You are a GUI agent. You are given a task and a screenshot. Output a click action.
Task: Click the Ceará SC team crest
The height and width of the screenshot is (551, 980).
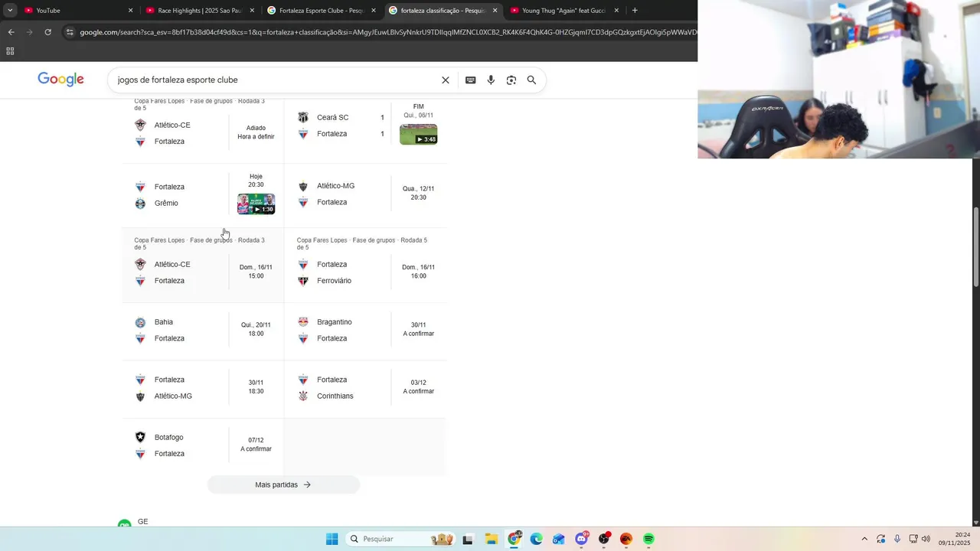tap(303, 118)
